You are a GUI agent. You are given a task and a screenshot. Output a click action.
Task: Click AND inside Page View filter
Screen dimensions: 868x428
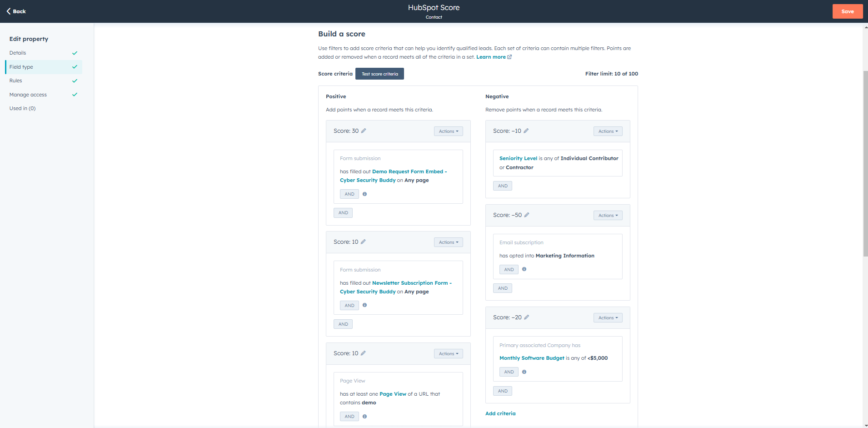[x=349, y=417]
